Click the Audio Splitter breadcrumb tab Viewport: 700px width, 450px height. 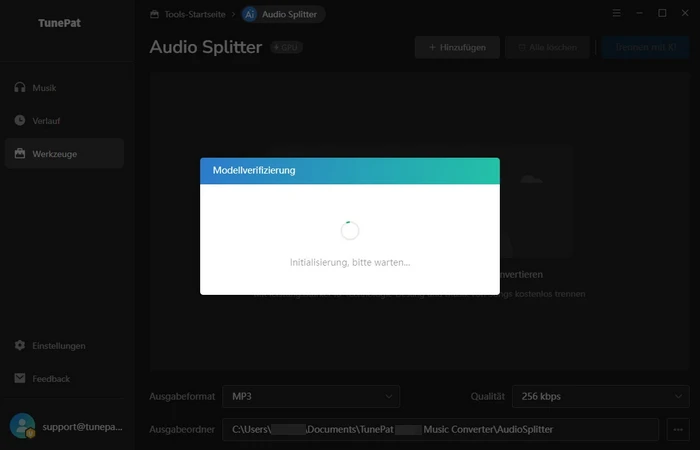click(x=283, y=14)
